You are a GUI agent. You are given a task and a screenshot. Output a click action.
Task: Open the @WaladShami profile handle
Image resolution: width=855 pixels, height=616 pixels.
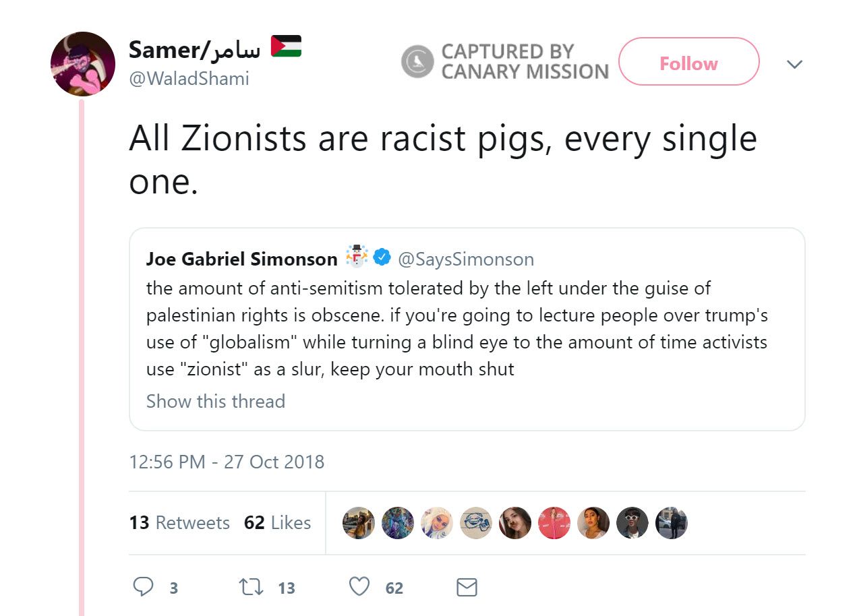coord(189,79)
